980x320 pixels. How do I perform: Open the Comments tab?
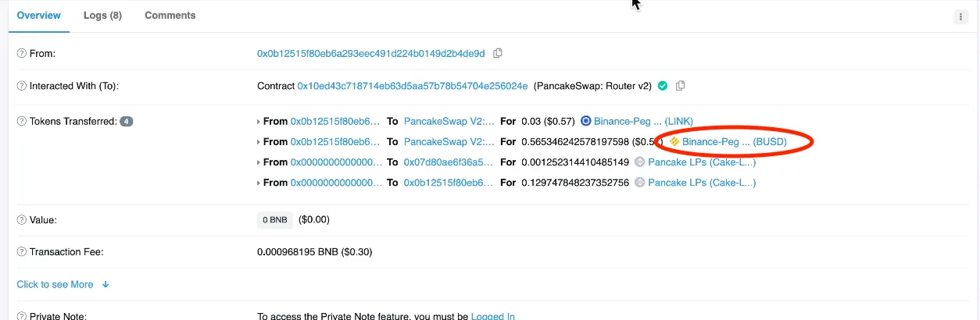(x=170, y=16)
